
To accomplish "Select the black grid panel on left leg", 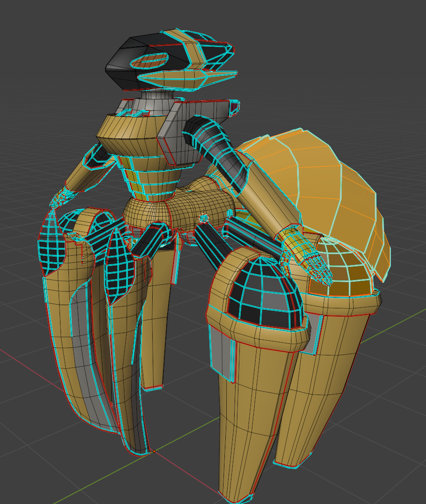I will (52, 247).
